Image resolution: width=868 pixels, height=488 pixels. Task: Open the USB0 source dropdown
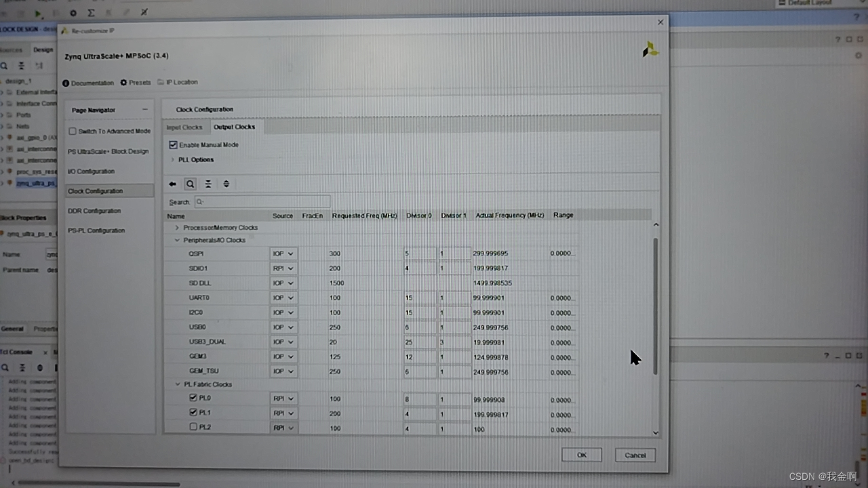pyautogui.click(x=283, y=327)
